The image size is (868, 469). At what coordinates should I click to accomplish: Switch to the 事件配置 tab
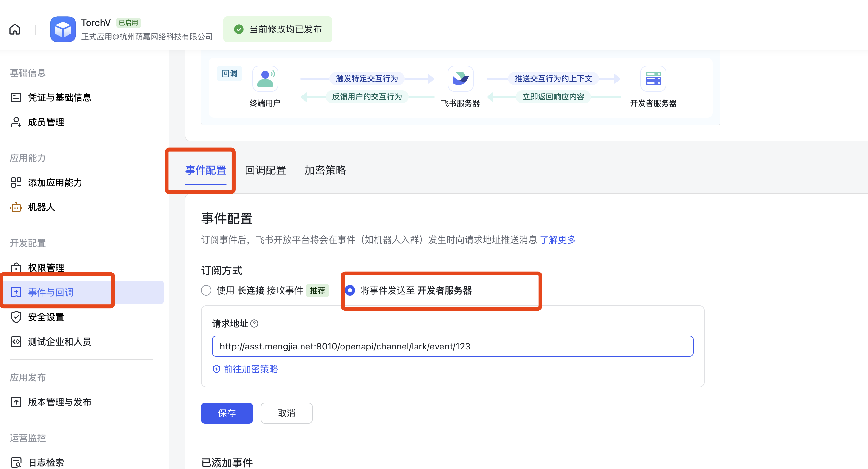[x=205, y=170]
